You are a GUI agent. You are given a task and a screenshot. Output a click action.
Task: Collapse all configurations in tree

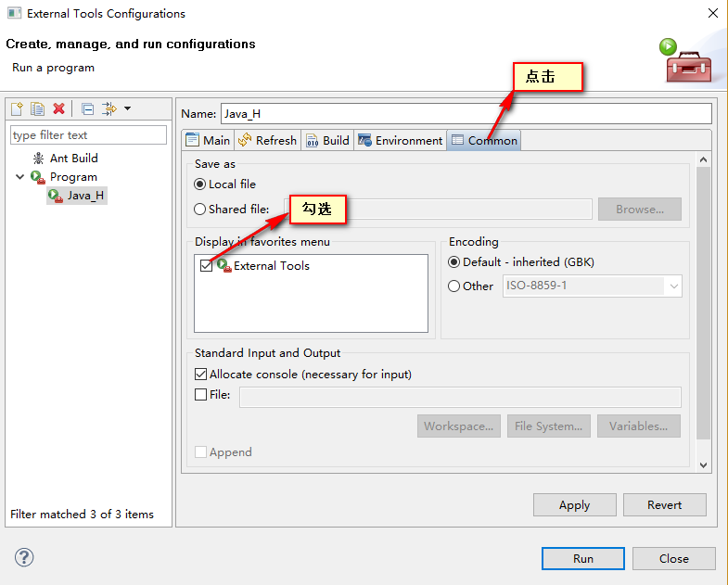tap(87, 109)
